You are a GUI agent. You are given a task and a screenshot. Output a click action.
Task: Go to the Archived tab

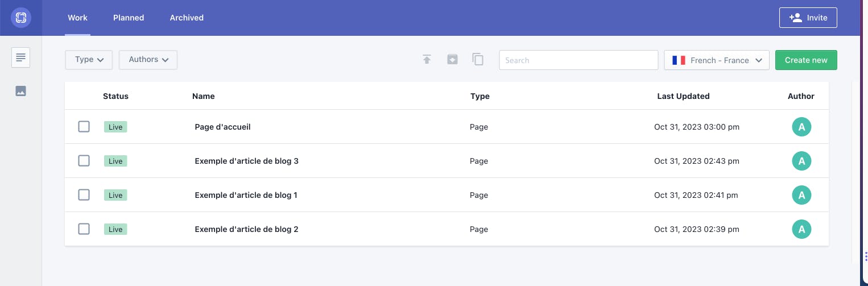click(187, 18)
